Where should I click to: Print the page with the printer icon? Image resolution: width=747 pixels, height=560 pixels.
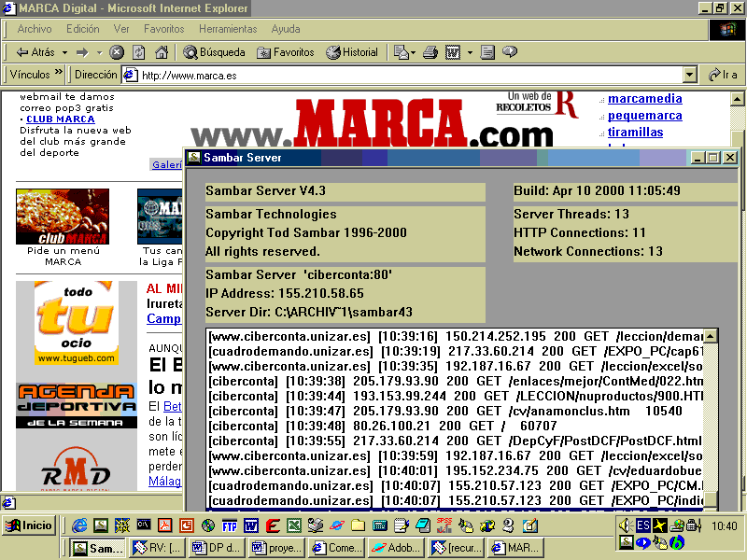430,52
